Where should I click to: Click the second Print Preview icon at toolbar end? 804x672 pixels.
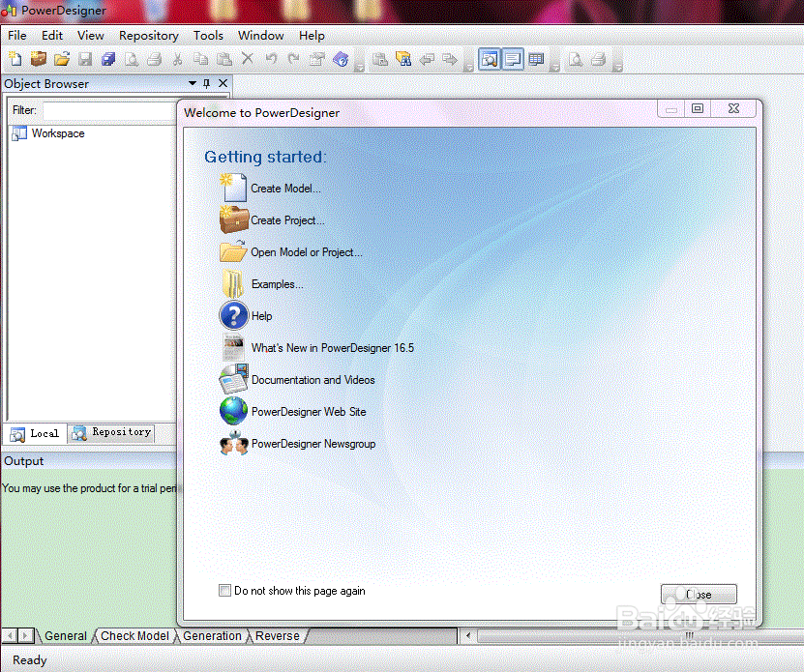point(576,59)
